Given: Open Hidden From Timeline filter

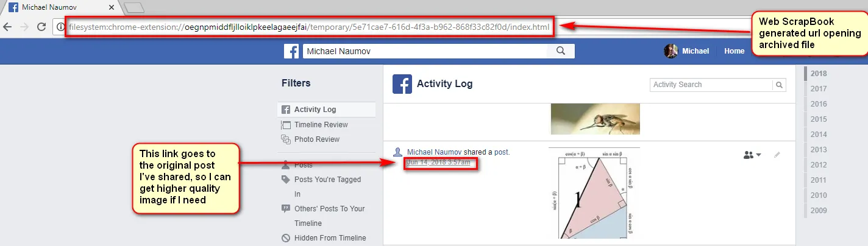Looking at the screenshot, I should 330,238.
